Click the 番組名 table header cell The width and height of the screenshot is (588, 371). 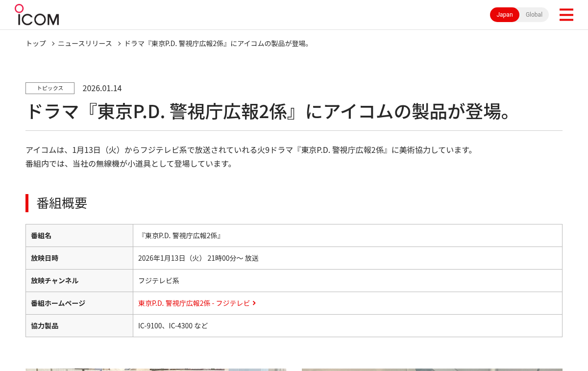pos(79,236)
